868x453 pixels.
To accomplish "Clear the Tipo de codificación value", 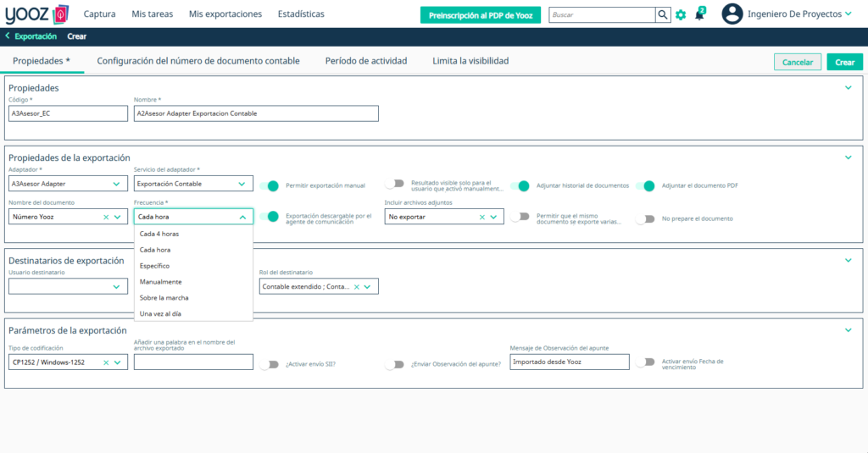I will coord(106,362).
